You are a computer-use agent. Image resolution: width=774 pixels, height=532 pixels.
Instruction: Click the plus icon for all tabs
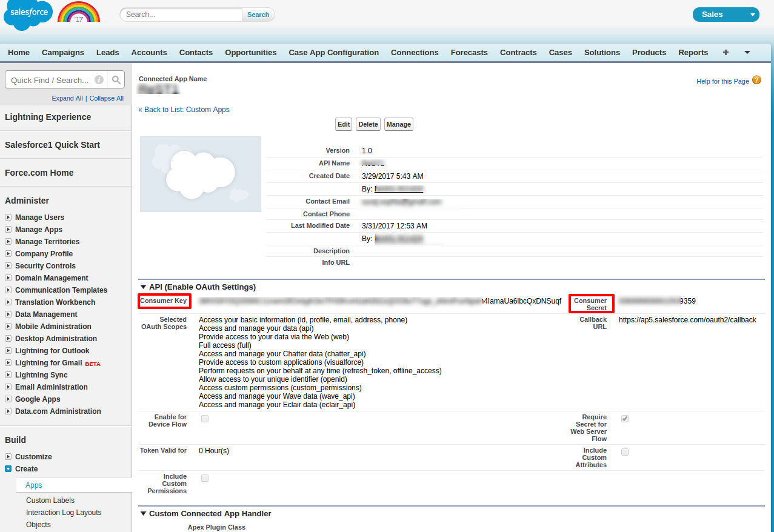click(726, 53)
